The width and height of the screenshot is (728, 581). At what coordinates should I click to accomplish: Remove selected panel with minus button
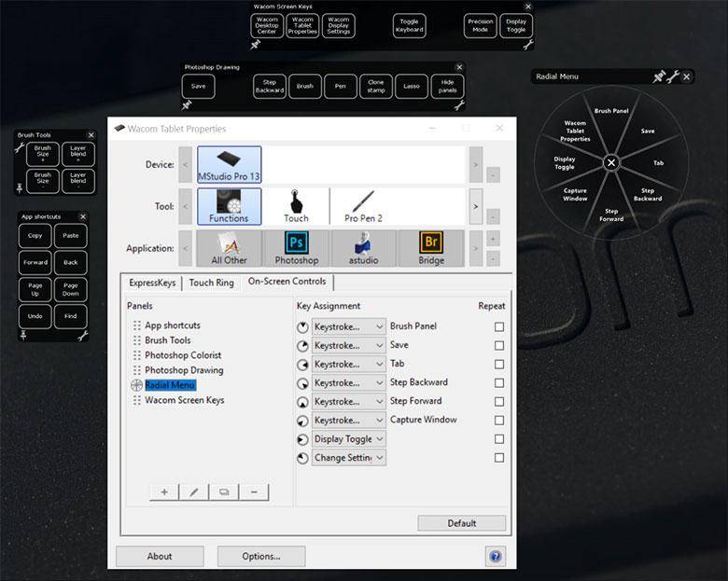click(254, 492)
